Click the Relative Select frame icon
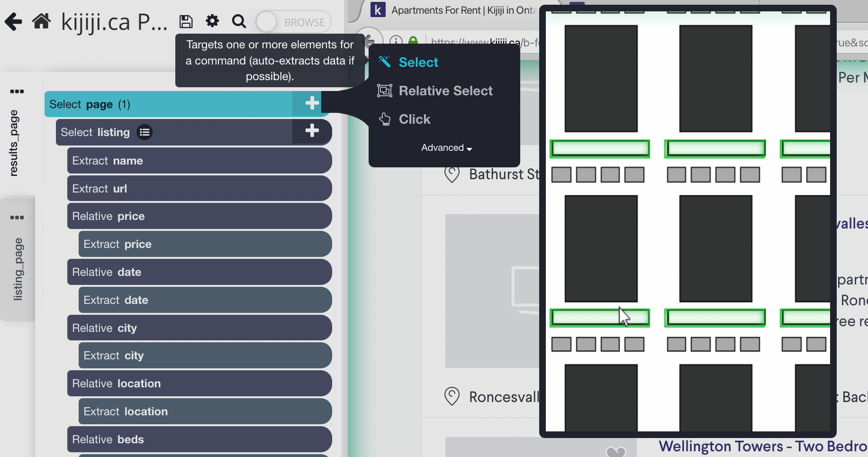The height and width of the screenshot is (457, 868). click(385, 90)
